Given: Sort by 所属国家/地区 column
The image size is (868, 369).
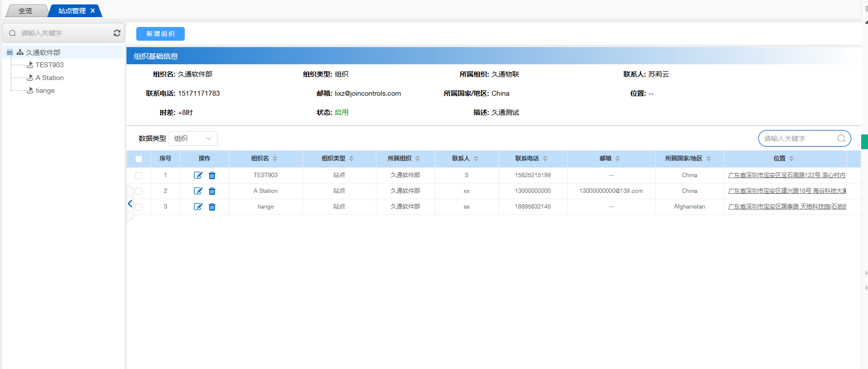Looking at the screenshot, I should [x=709, y=158].
